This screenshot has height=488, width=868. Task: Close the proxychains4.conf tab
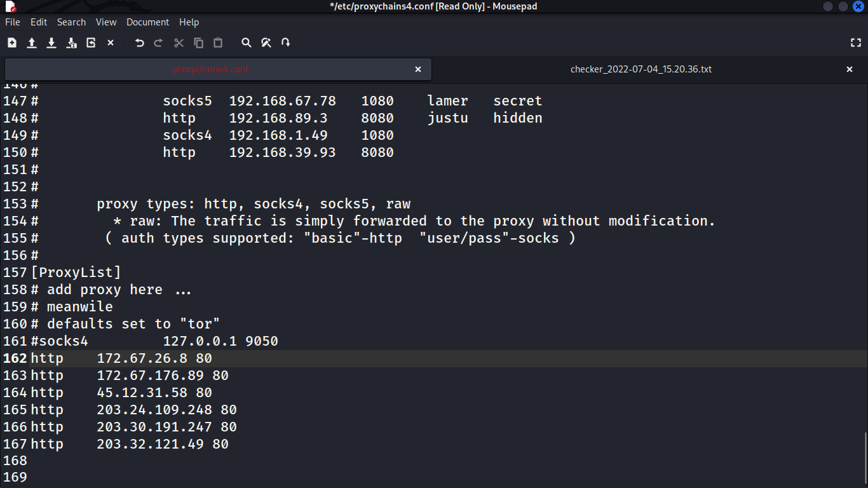(418, 69)
